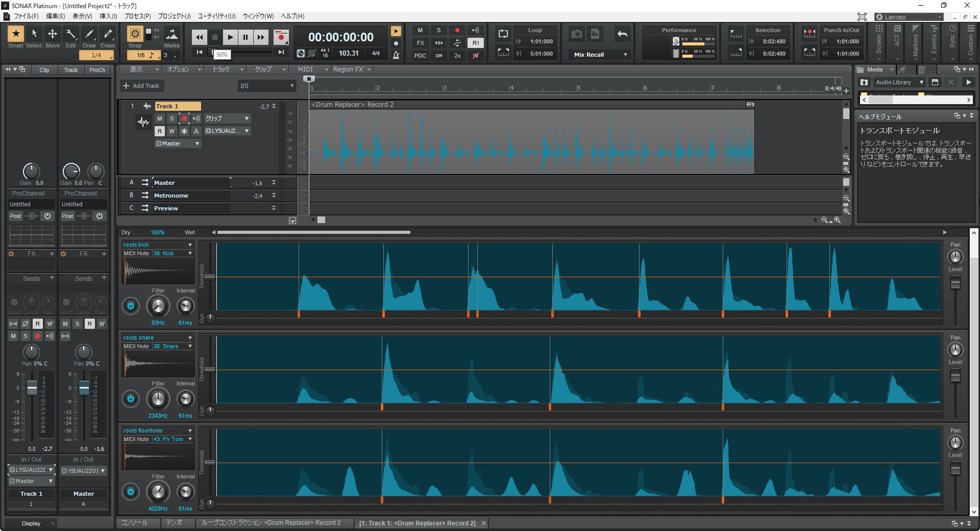Choose the Select tool
Screen dimensions: 980x531
[34, 34]
